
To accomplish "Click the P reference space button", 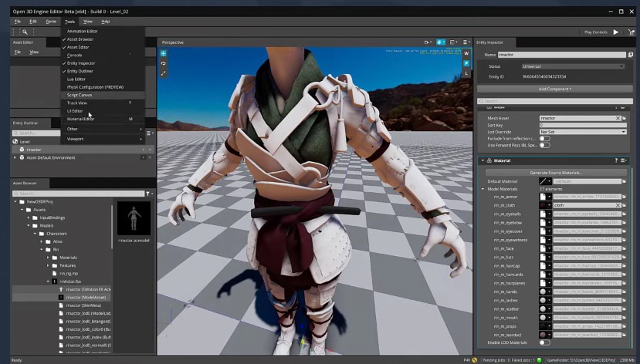I will 467,63.
